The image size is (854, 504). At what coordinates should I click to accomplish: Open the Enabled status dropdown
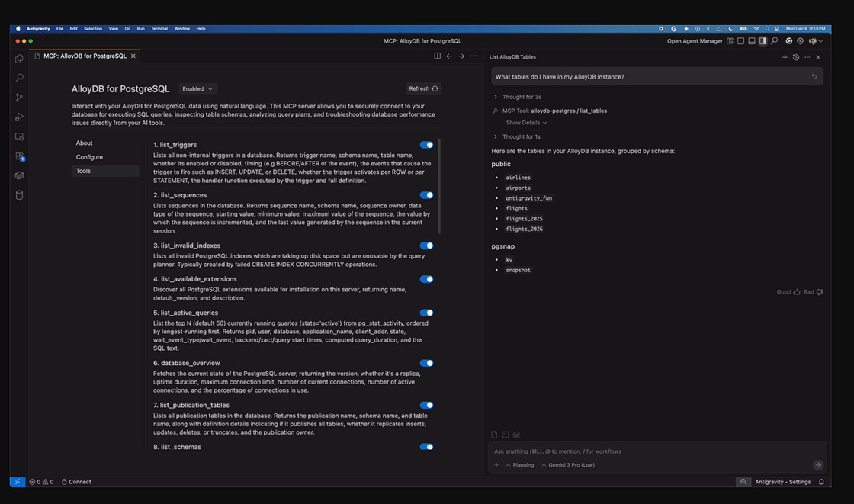point(197,88)
